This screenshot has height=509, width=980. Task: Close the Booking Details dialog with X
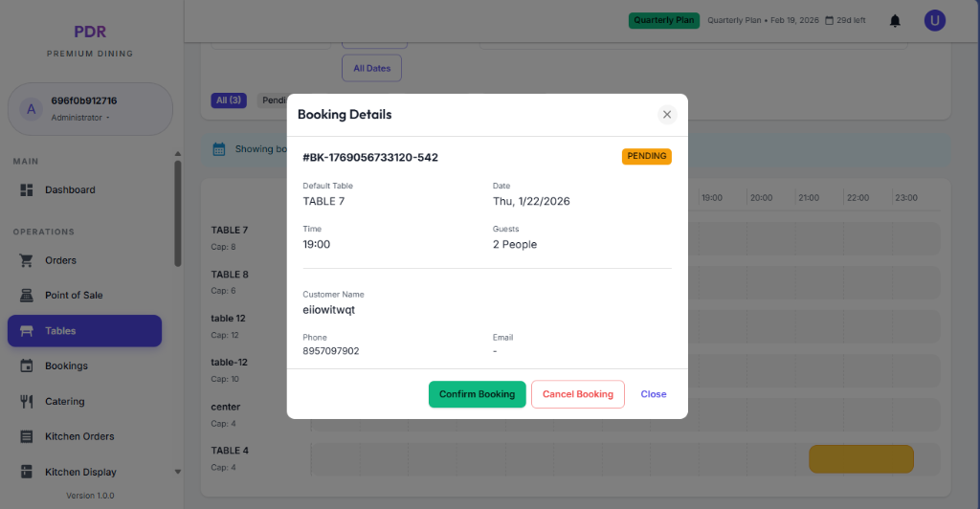click(x=667, y=115)
